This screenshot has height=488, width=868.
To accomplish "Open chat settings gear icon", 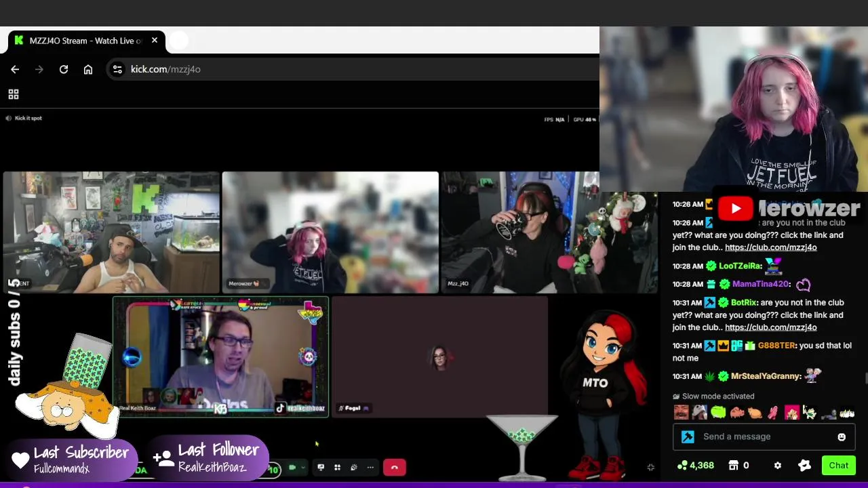I will (778, 466).
